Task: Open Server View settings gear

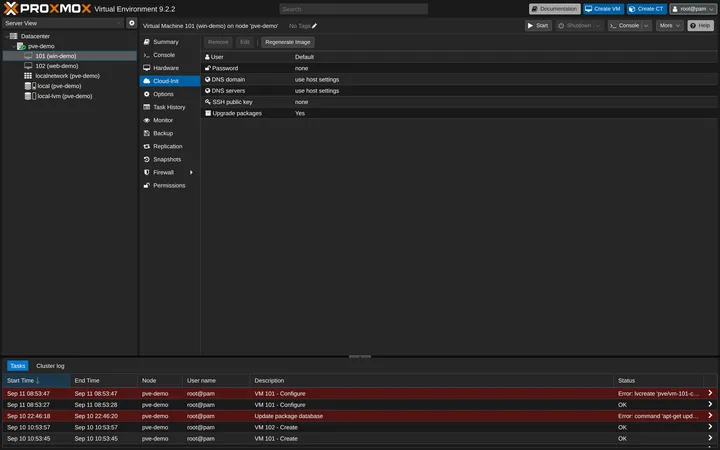Action: 132,23
